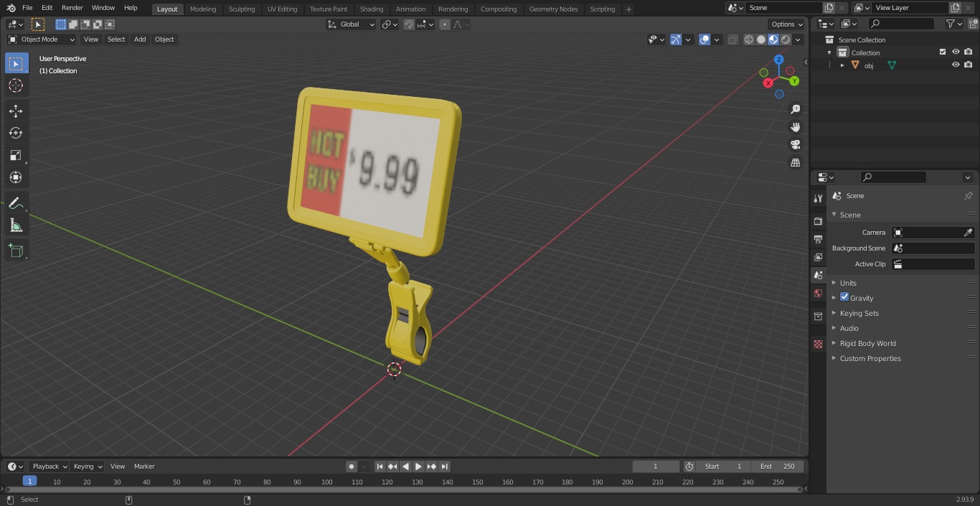Open the File menu
Viewport: 980px width, 506px height.
click(x=27, y=8)
